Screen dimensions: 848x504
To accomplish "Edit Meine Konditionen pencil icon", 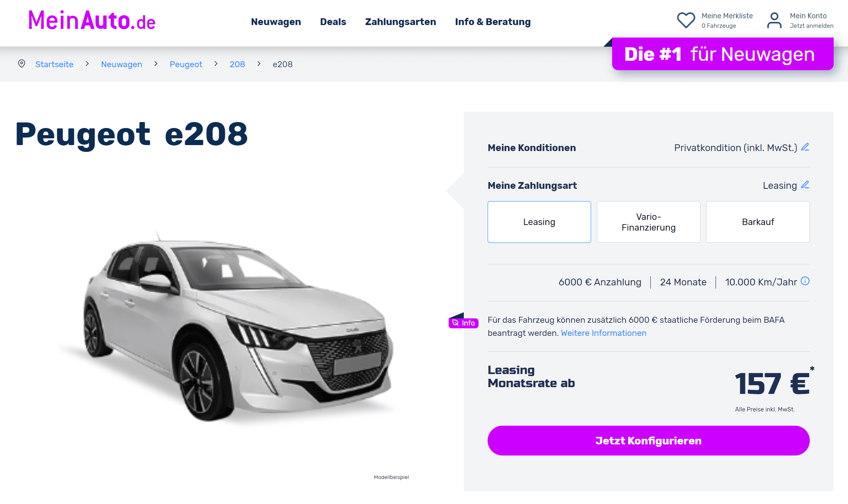I will pyautogui.click(x=805, y=147).
